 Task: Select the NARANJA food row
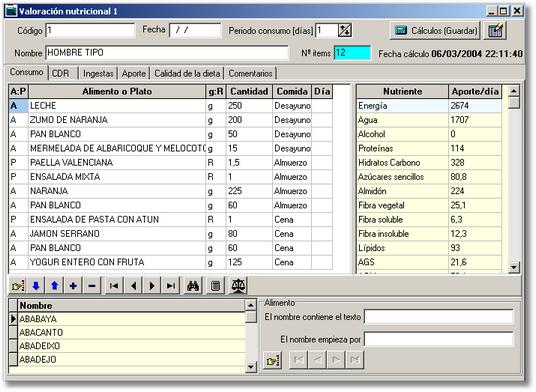170,191
